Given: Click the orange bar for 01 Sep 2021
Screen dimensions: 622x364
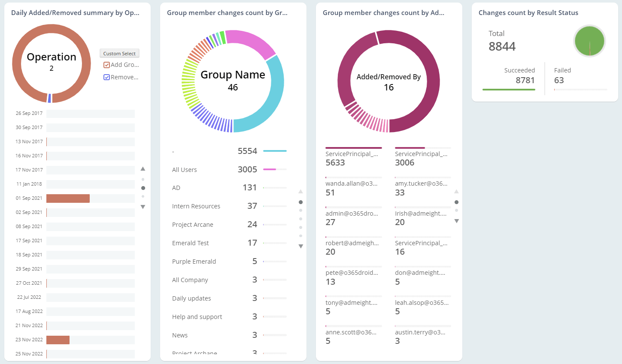Looking at the screenshot, I should [69, 198].
